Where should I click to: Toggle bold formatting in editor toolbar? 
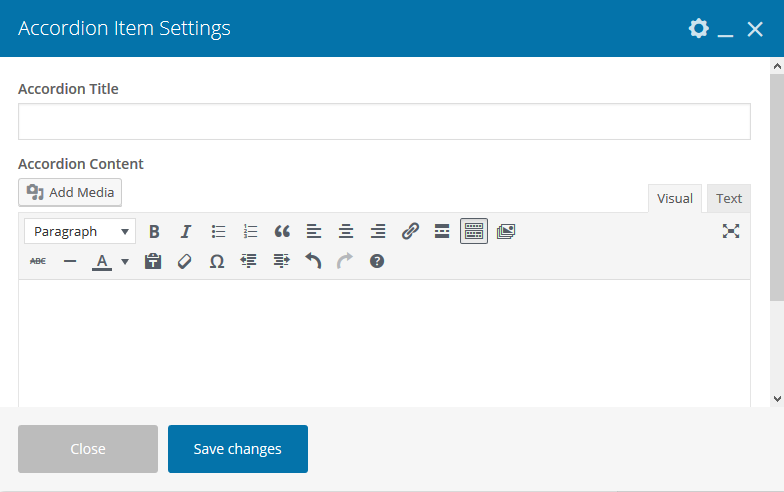pos(154,231)
